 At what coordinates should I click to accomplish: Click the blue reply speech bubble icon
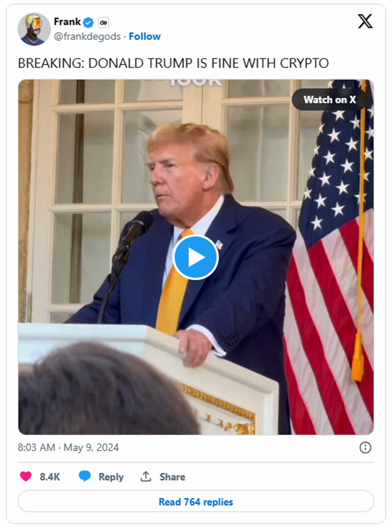[x=84, y=476]
